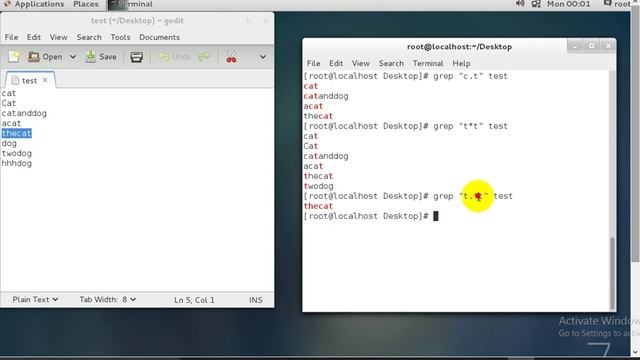Open gedit Tools menu
640x360 pixels.
coord(120,37)
